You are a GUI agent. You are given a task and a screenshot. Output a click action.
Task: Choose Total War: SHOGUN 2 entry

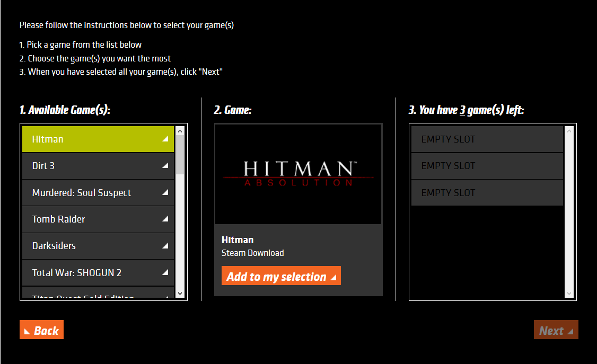98,272
